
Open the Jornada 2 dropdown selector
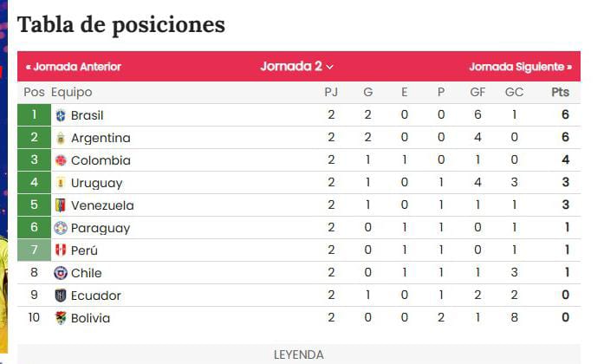point(296,66)
